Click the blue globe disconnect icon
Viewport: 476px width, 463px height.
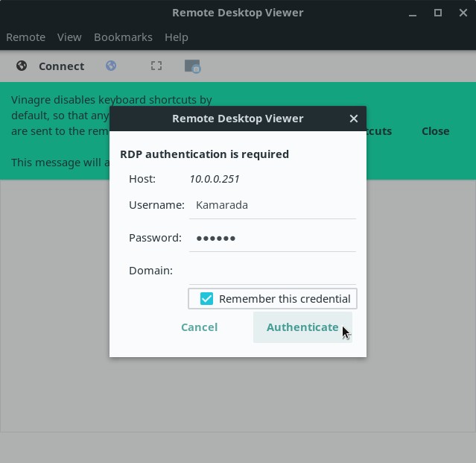pos(111,66)
